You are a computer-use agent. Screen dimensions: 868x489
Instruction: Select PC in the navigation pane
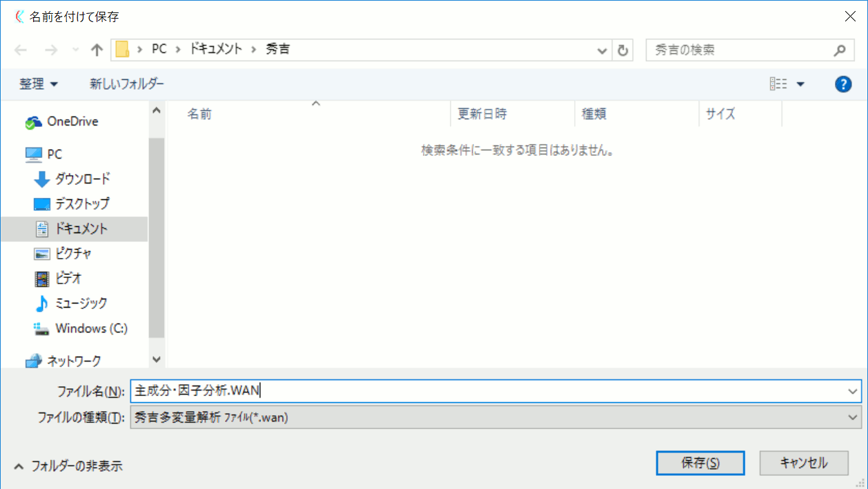(x=55, y=154)
